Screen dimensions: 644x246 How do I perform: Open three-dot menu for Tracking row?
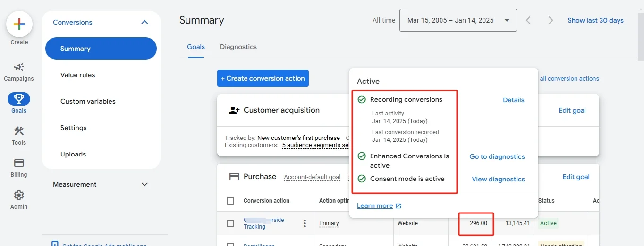[x=305, y=223]
